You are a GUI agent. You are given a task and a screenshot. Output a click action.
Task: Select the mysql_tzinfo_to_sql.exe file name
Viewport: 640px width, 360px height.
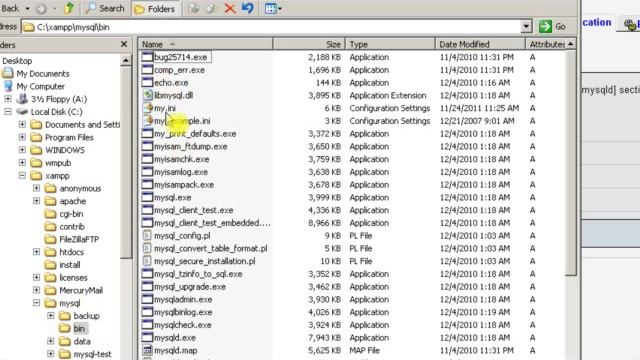[198, 274]
